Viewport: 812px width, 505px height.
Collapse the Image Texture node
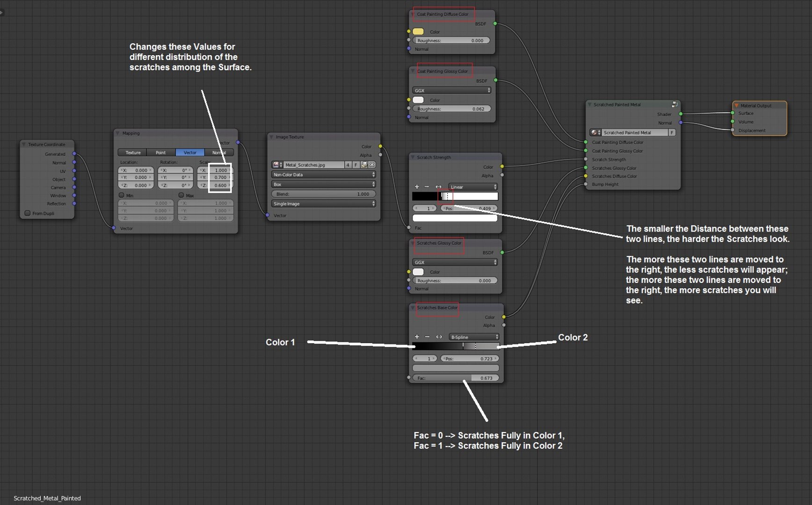click(x=271, y=137)
